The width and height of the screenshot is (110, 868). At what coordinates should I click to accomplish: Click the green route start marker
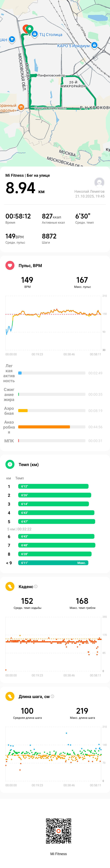pos(29,30)
